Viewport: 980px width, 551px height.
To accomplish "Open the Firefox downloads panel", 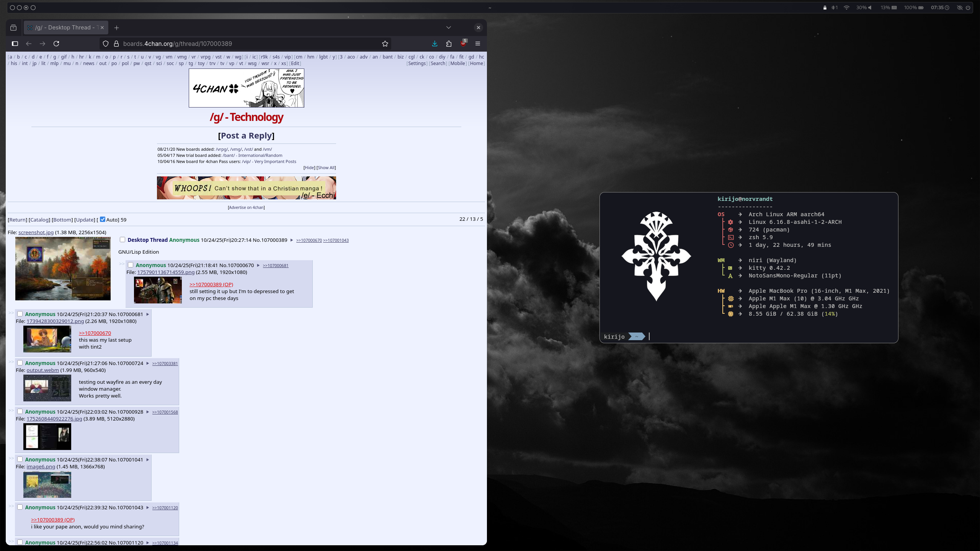I will click(434, 44).
